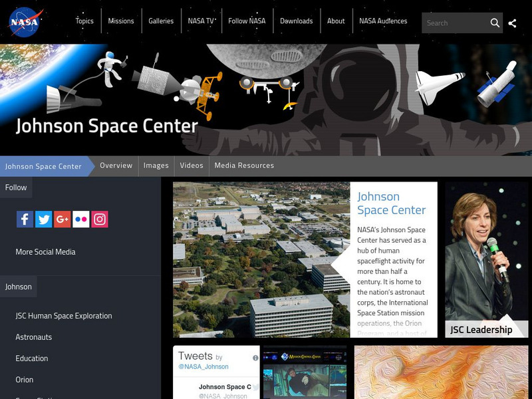
Task: Open the Missions menu
Action: click(x=121, y=21)
